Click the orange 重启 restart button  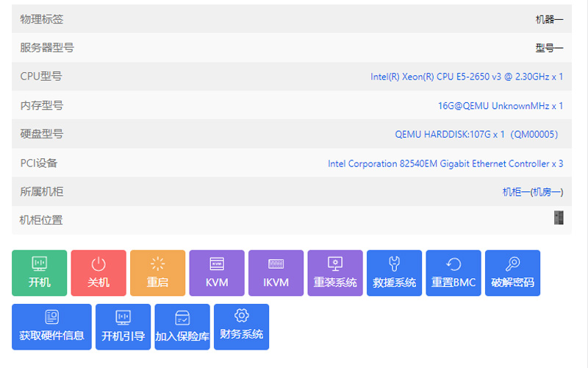[157, 273]
